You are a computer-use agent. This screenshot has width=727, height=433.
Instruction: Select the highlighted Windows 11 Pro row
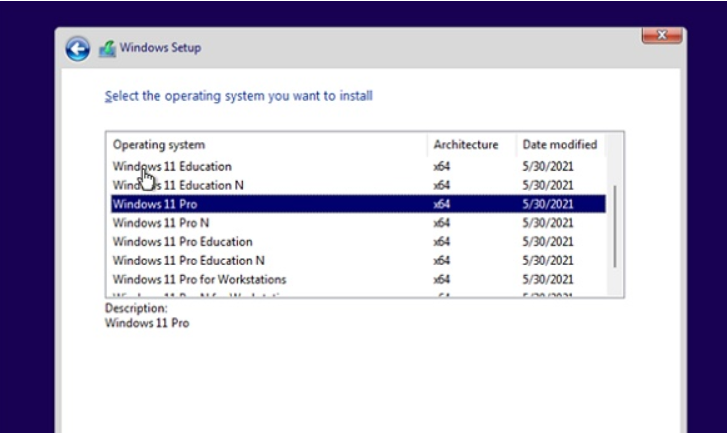[x=154, y=204]
